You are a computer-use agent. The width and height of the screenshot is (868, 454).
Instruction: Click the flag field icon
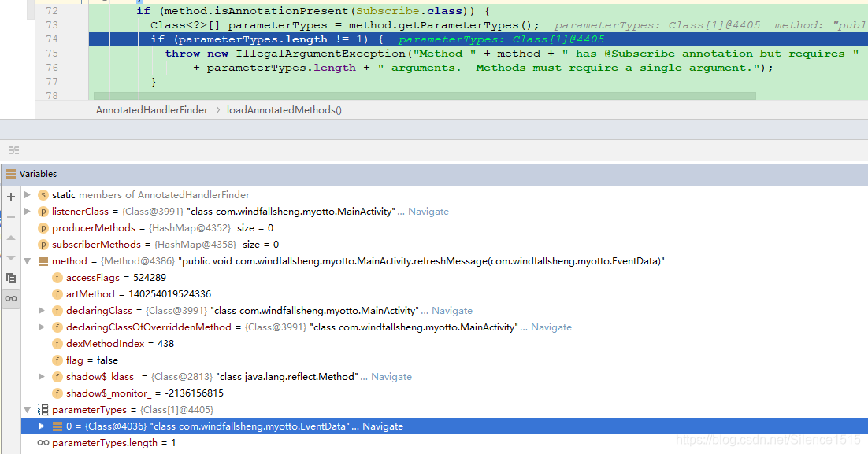point(57,360)
